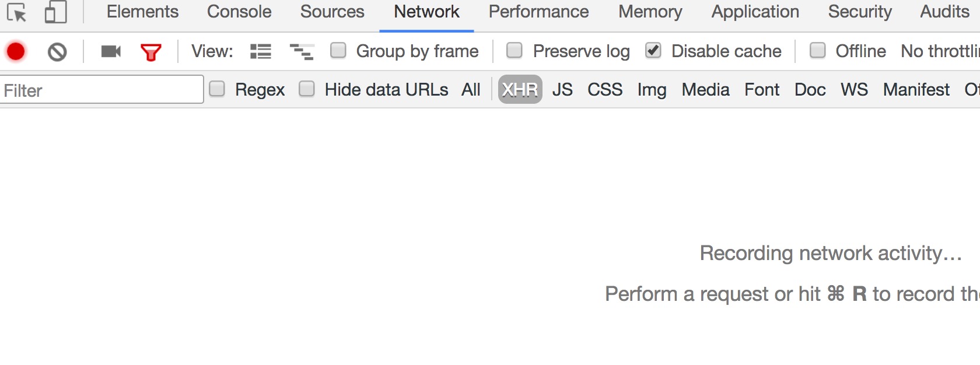The image size is (980, 365).
Task: Uncheck the Disable cache checkbox
Action: point(653,51)
